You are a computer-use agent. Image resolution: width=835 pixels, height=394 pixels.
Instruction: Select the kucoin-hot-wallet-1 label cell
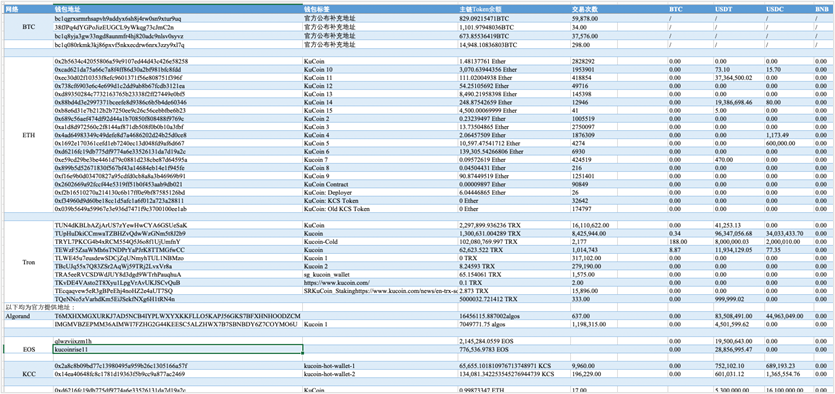point(380,365)
